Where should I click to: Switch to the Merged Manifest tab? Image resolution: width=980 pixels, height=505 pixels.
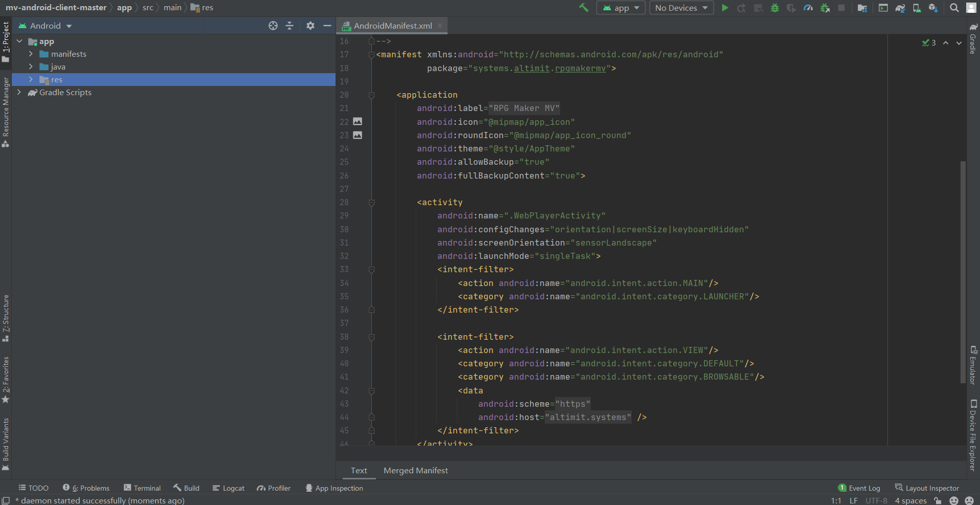coord(415,470)
